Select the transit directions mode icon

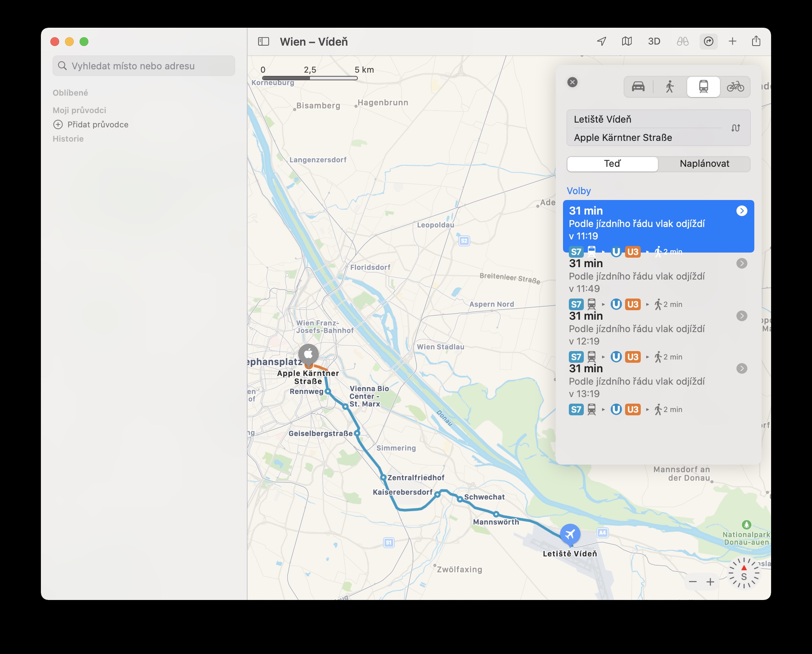[703, 86]
